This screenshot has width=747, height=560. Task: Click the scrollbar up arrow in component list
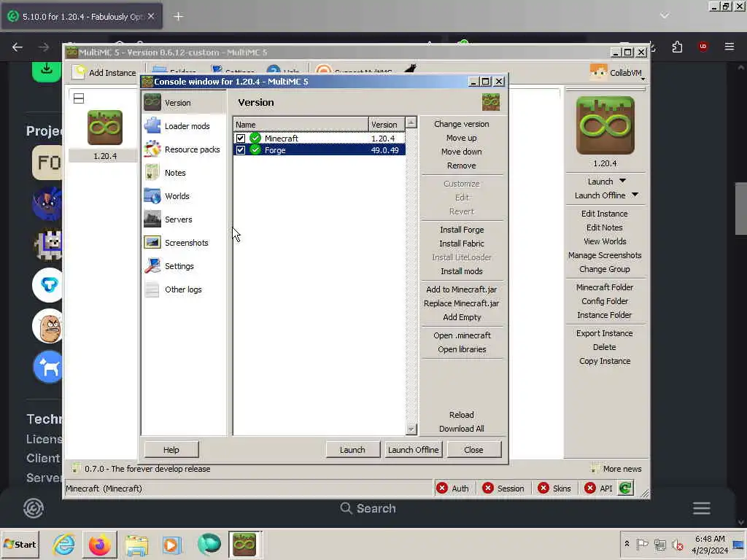pyautogui.click(x=411, y=122)
